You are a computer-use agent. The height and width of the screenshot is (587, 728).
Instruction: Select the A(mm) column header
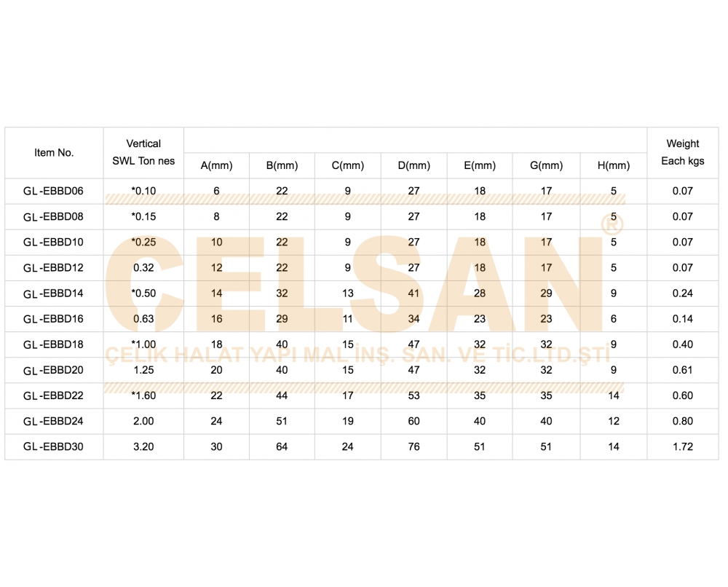click(x=216, y=166)
